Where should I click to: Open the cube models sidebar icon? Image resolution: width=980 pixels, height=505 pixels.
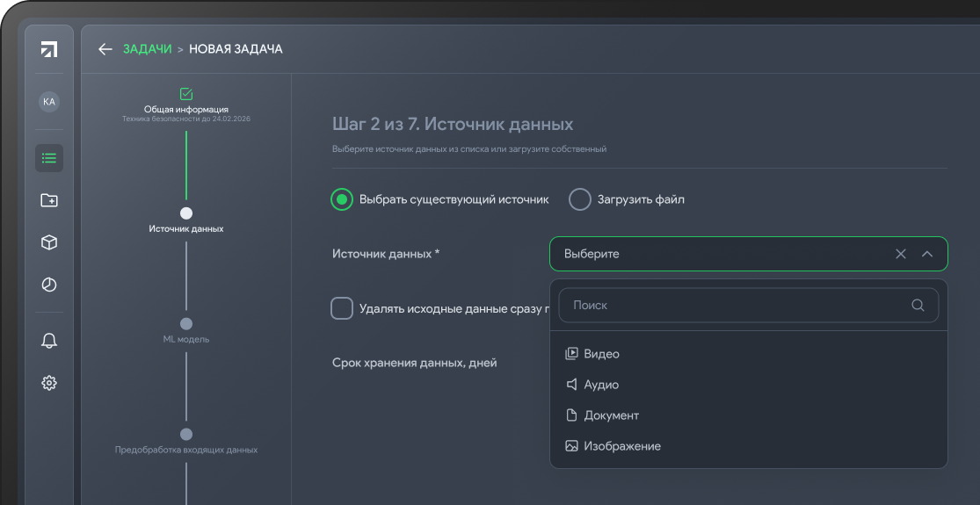49,242
